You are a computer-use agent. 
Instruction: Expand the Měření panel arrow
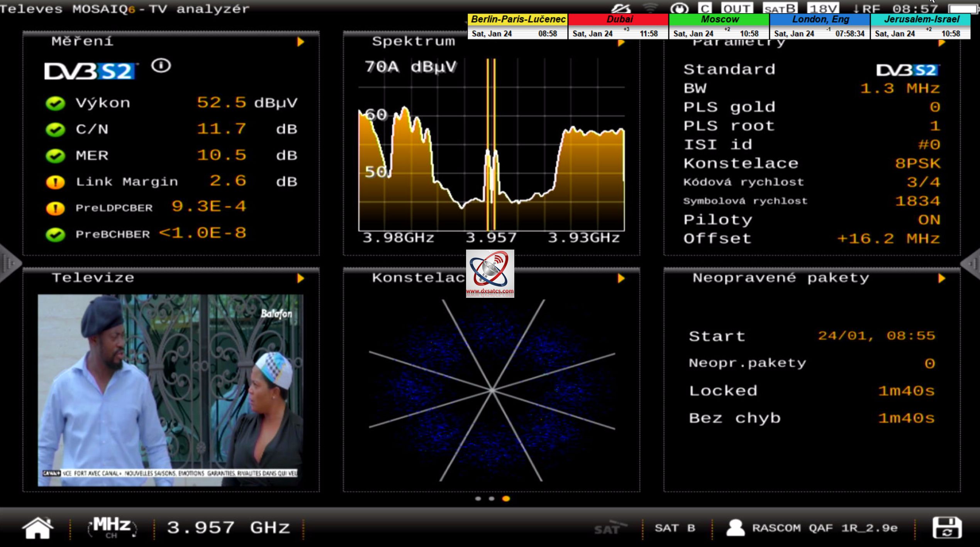click(300, 42)
